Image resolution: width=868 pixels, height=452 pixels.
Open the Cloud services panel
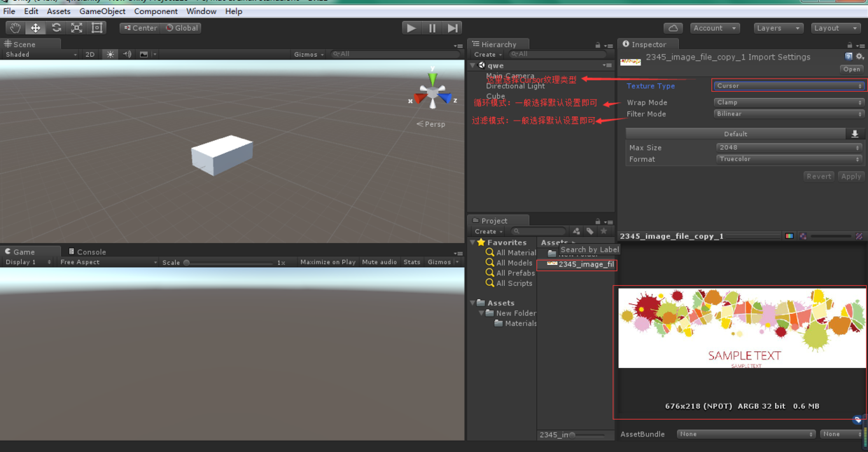(673, 28)
